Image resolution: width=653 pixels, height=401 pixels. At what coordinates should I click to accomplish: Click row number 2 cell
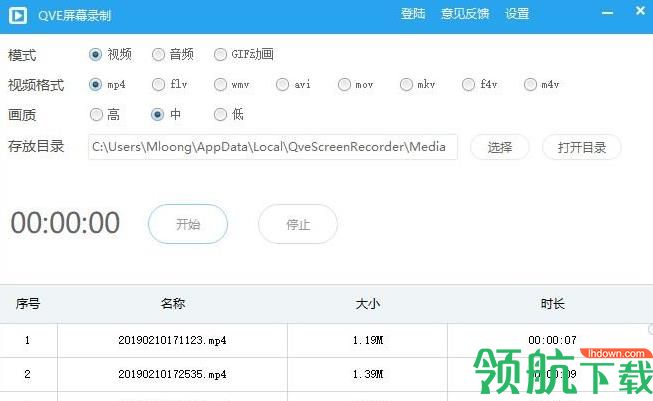point(27,374)
